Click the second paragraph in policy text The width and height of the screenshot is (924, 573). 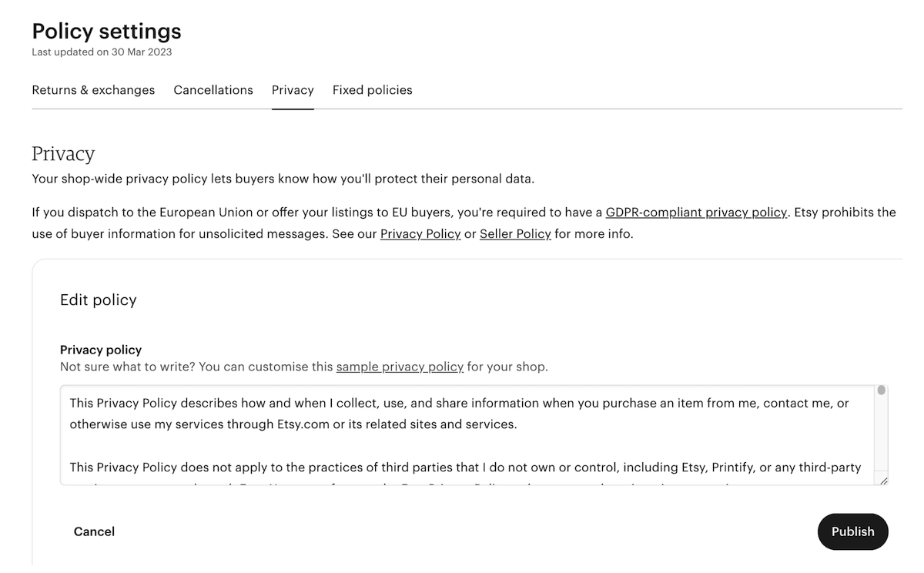[465, 467]
